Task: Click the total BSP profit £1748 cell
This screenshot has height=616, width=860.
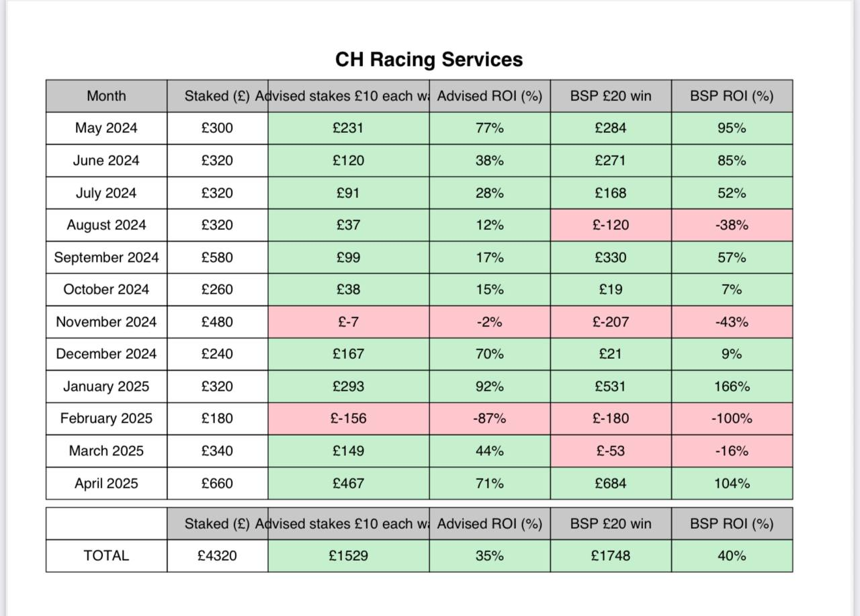Action: coord(610,556)
